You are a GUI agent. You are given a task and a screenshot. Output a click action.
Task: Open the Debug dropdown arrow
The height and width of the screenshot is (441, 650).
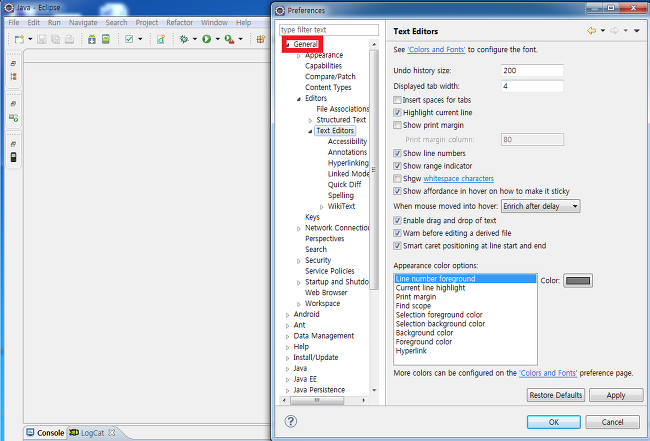coord(194,39)
